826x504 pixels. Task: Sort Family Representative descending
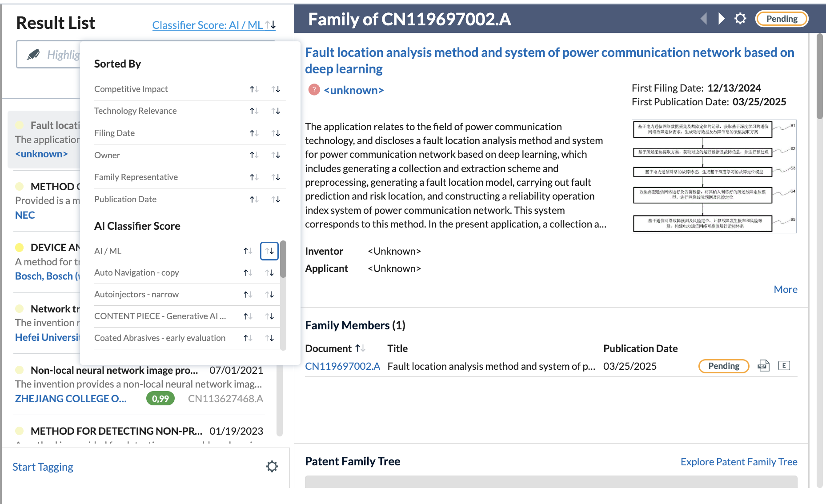click(x=276, y=177)
